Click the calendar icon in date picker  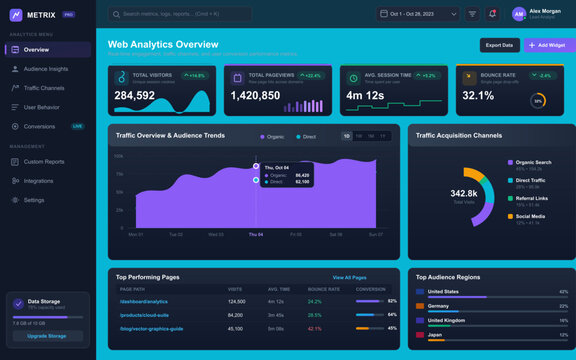click(384, 14)
